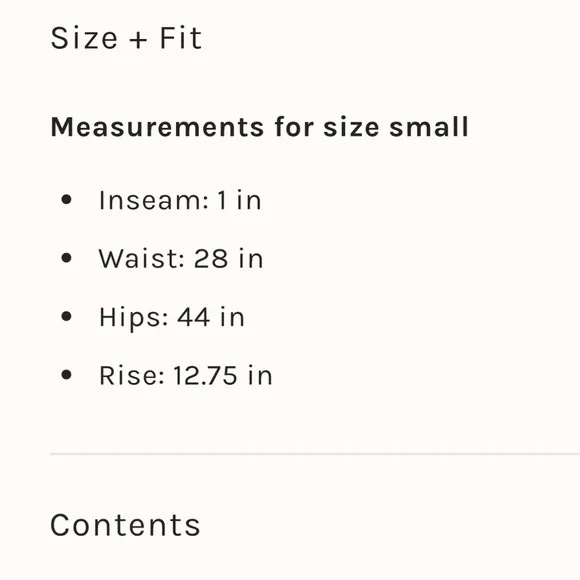Click the Hips: 44 in item
Viewport: 580px width, 580px height.
click(x=172, y=318)
